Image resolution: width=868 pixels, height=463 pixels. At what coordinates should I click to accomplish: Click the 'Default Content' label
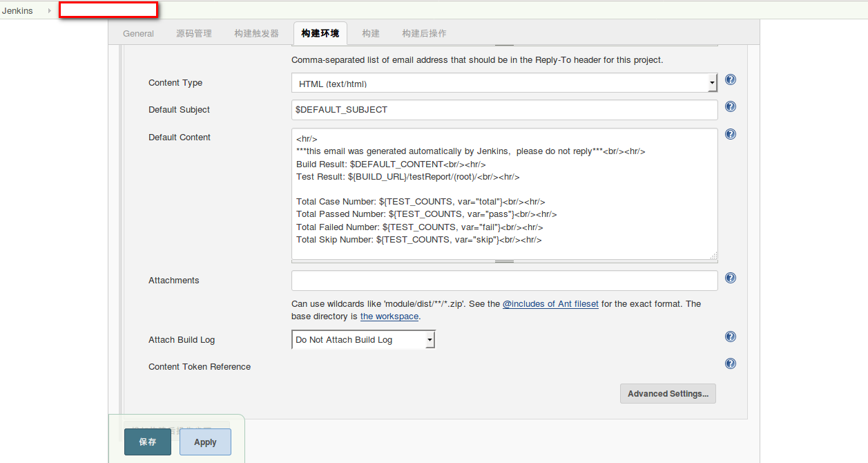[x=180, y=138]
